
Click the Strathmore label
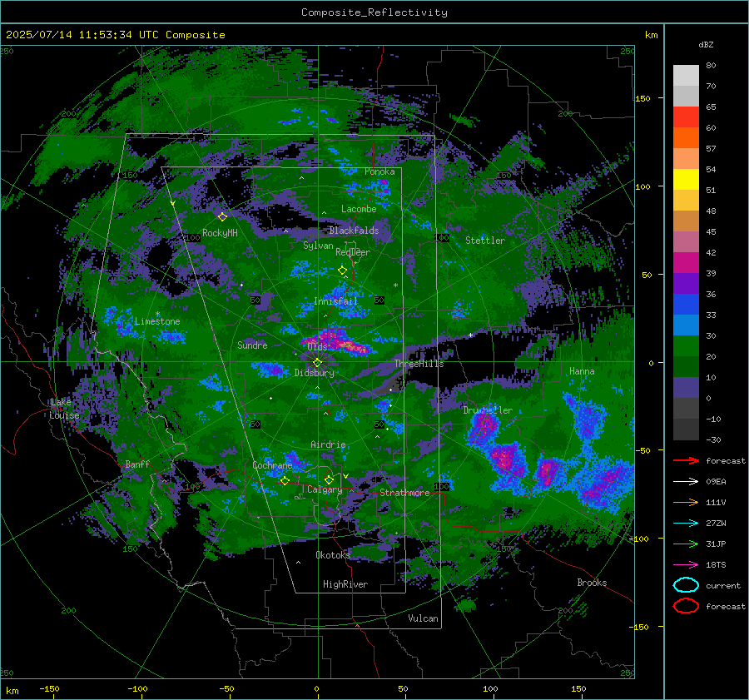click(x=404, y=493)
